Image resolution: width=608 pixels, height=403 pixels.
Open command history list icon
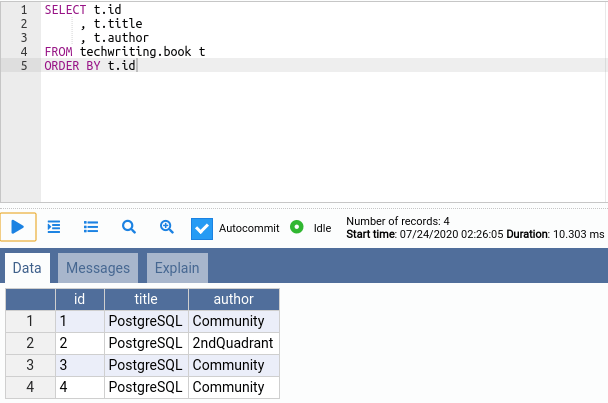91,227
